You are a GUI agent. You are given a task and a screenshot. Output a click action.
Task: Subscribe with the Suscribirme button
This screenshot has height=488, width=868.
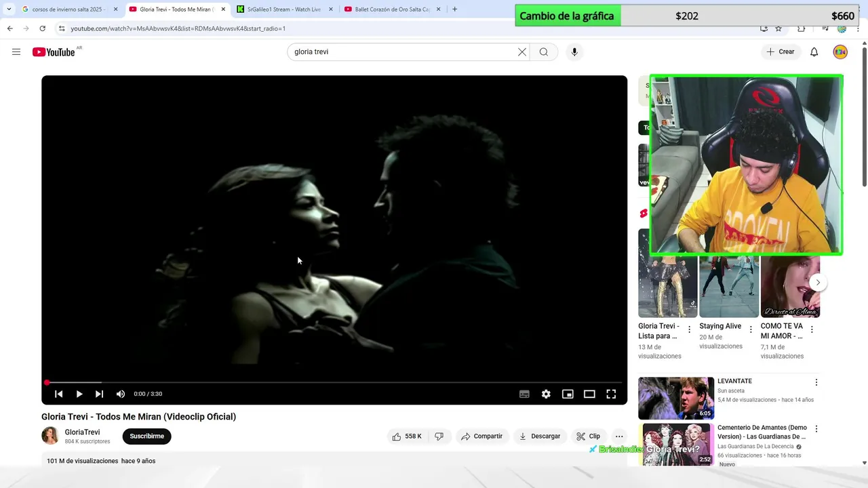point(147,436)
